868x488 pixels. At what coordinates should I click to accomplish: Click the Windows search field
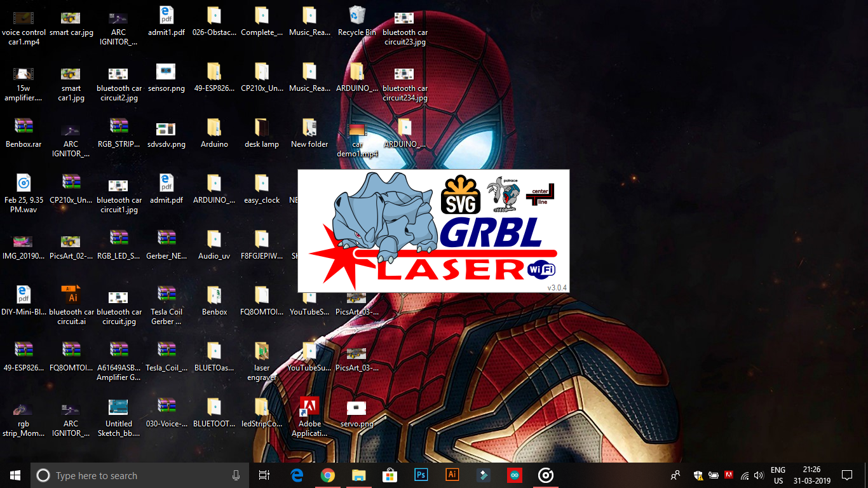(127, 475)
